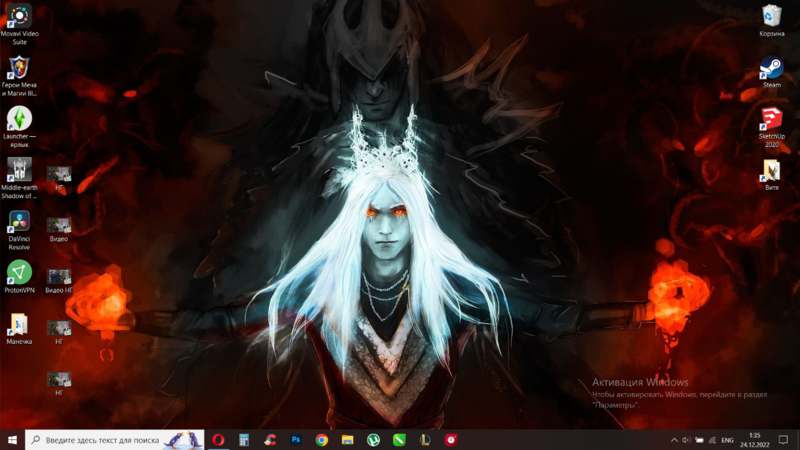Viewport: 800px width, 450px height.
Task: Open the clock showing 24.12.2022
Action: click(755, 440)
